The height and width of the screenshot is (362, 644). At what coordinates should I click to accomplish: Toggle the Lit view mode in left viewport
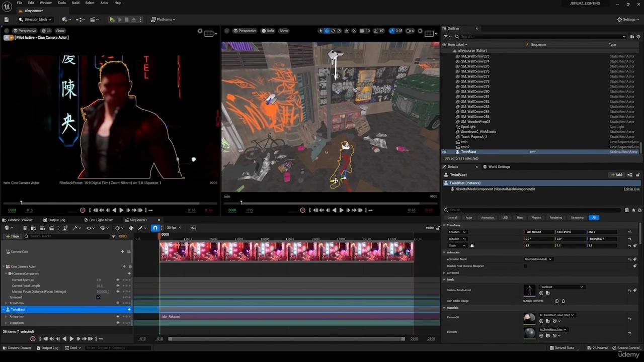click(x=46, y=31)
